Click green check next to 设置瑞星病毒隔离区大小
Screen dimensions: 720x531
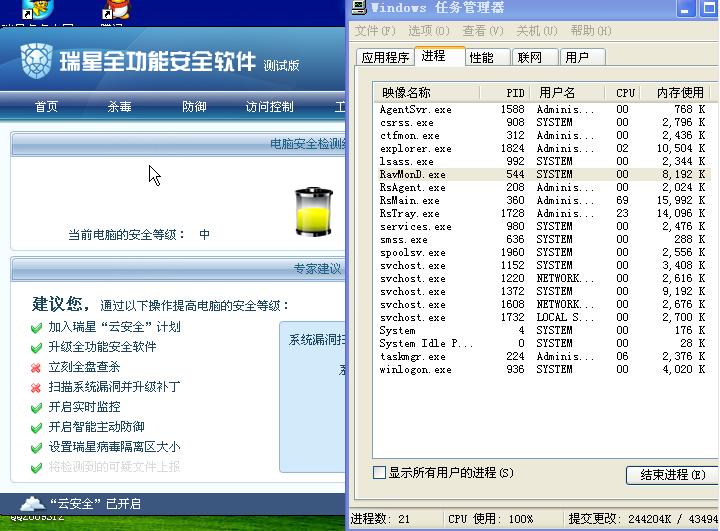click(x=36, y=448)
